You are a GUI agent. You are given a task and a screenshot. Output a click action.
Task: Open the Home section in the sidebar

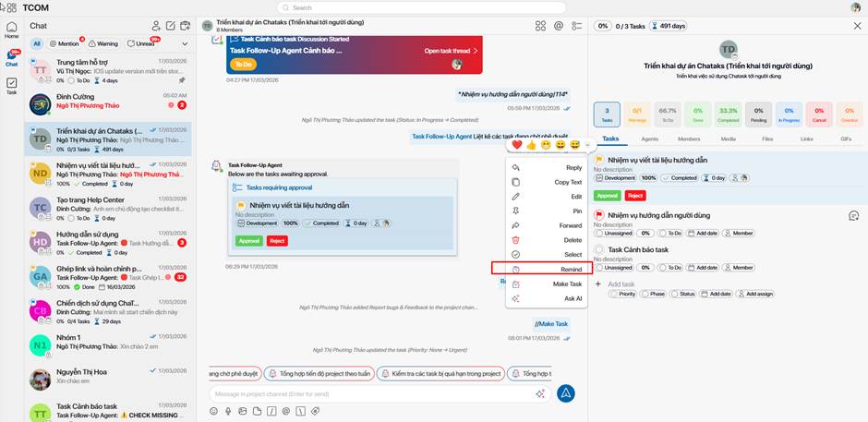(12, 30)
